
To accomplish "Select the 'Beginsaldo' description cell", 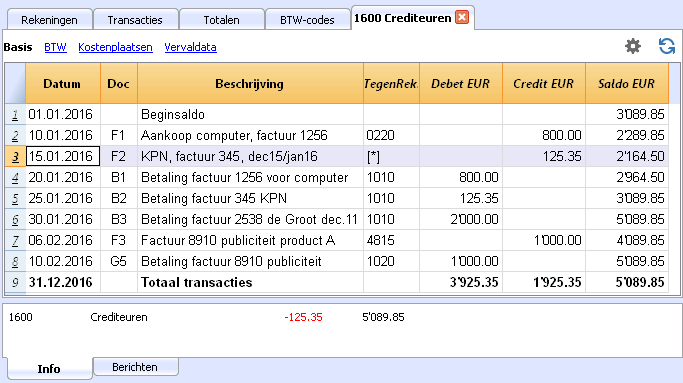I will 250,115.
